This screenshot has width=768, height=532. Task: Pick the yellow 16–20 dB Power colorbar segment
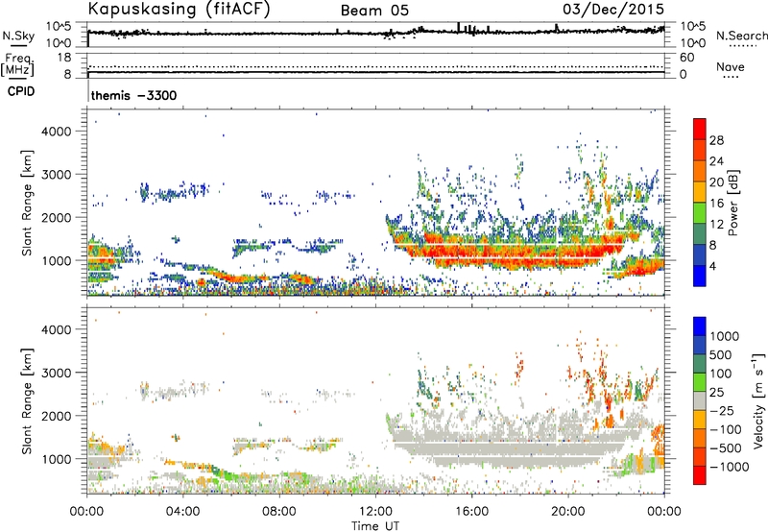point(700,191)
